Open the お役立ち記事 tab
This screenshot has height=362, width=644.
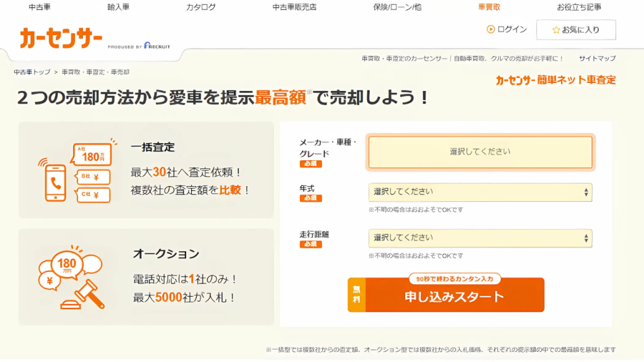point(579,7)
